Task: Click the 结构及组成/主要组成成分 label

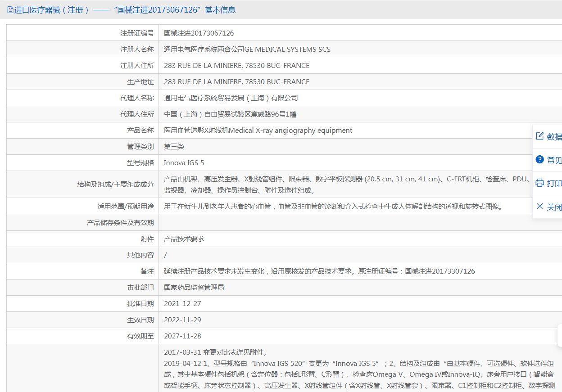Action: click(116, 184)
